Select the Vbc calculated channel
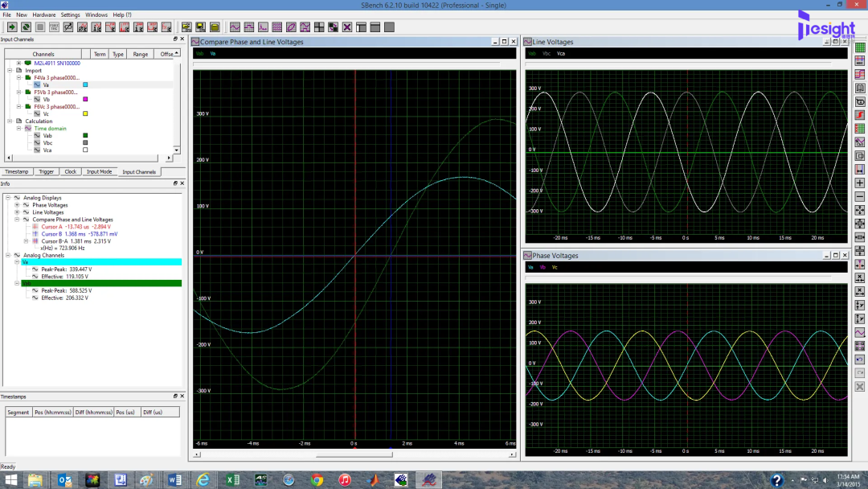Image resolution: width=868 pixels, height=489 pixels. coord(47,143)
